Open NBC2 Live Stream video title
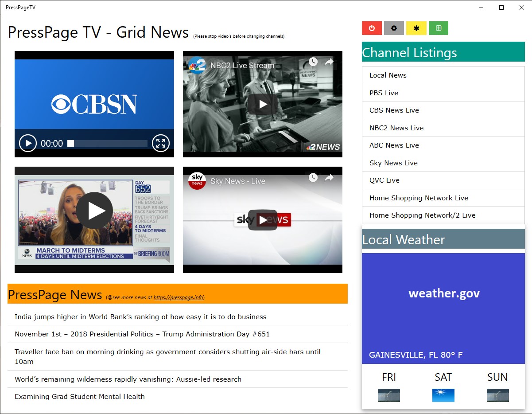 242,66
